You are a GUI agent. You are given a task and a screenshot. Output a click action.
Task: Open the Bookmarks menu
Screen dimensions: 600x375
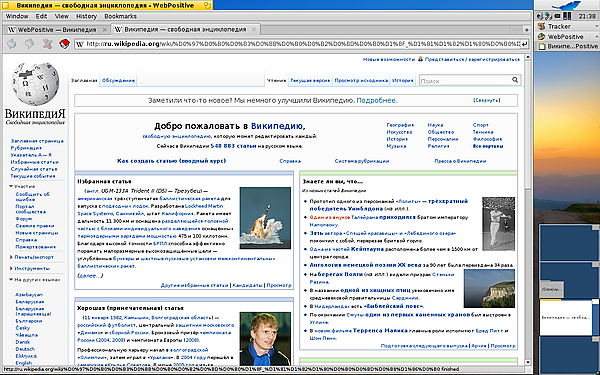[x=121, y=16]
